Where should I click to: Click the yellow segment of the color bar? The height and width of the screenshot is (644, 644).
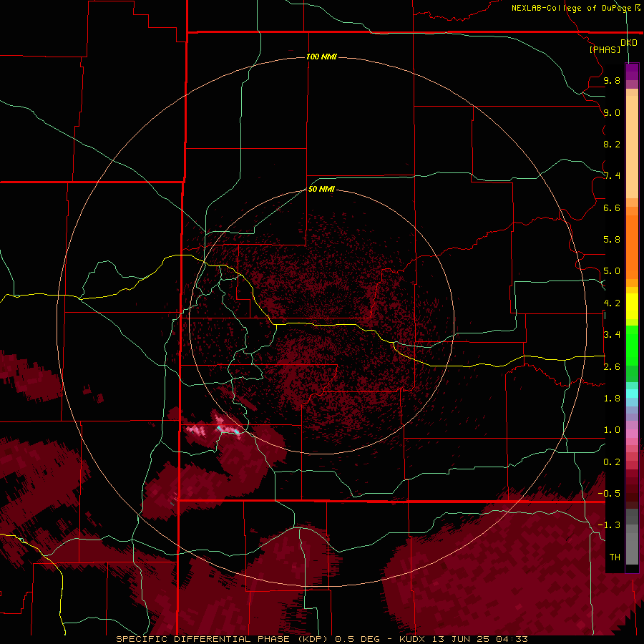tap(632, 306)
